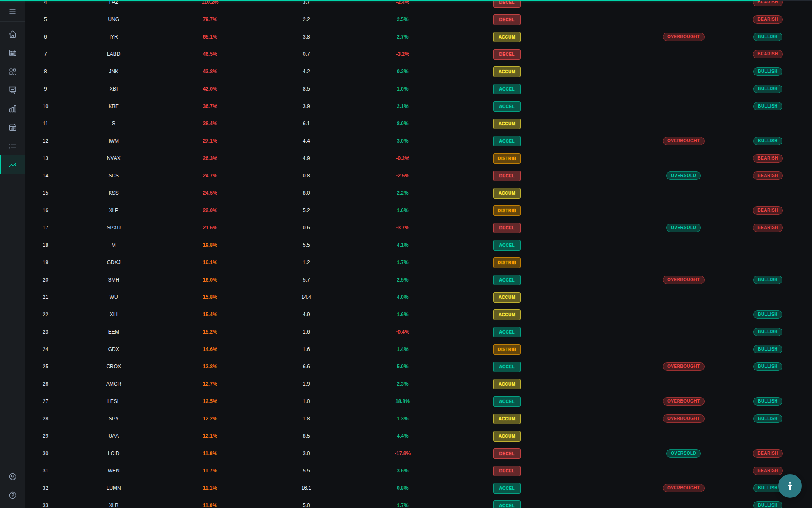Click the DISTRIB badge in GDXJ row

[507, 262]
